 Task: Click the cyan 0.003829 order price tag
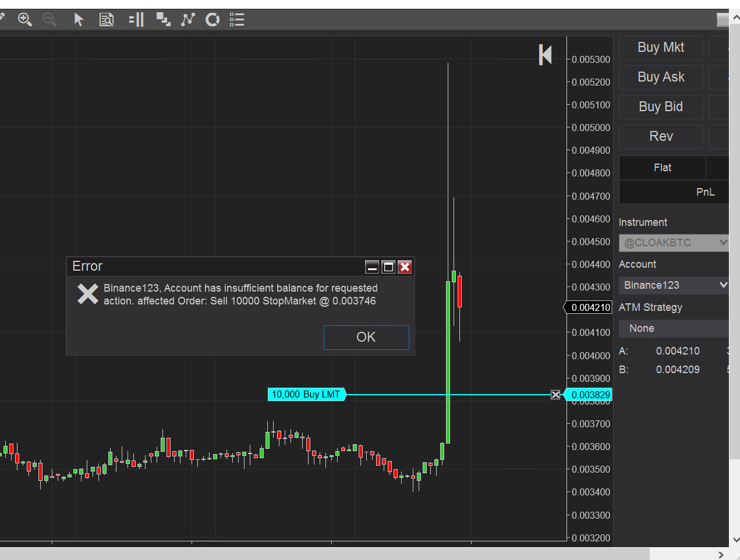(588, 395)
